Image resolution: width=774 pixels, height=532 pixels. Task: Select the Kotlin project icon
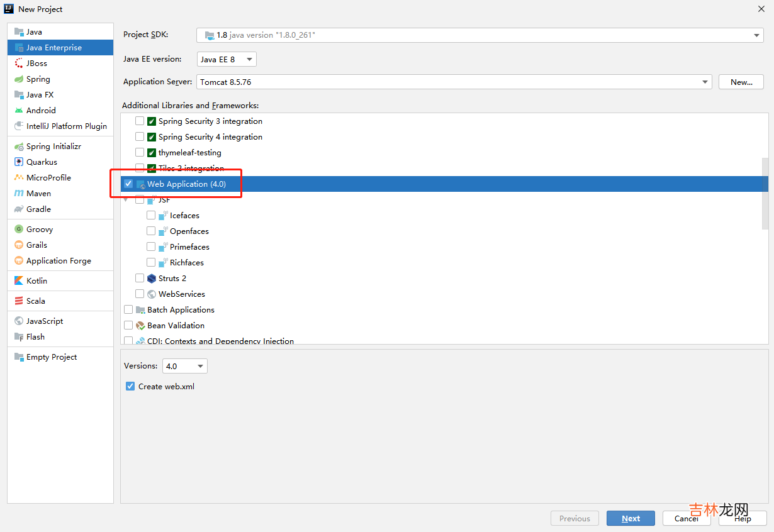click(x=19, y=281)
